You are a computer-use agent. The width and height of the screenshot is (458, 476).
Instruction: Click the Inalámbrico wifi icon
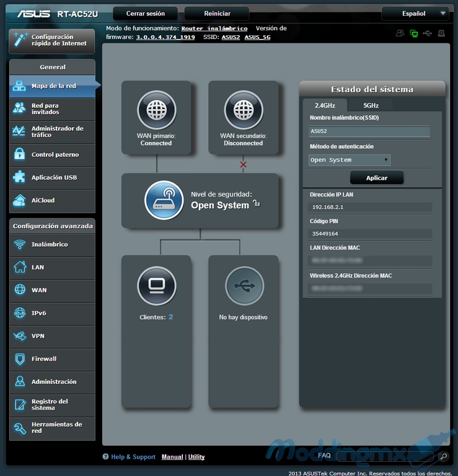pos(20,244)
